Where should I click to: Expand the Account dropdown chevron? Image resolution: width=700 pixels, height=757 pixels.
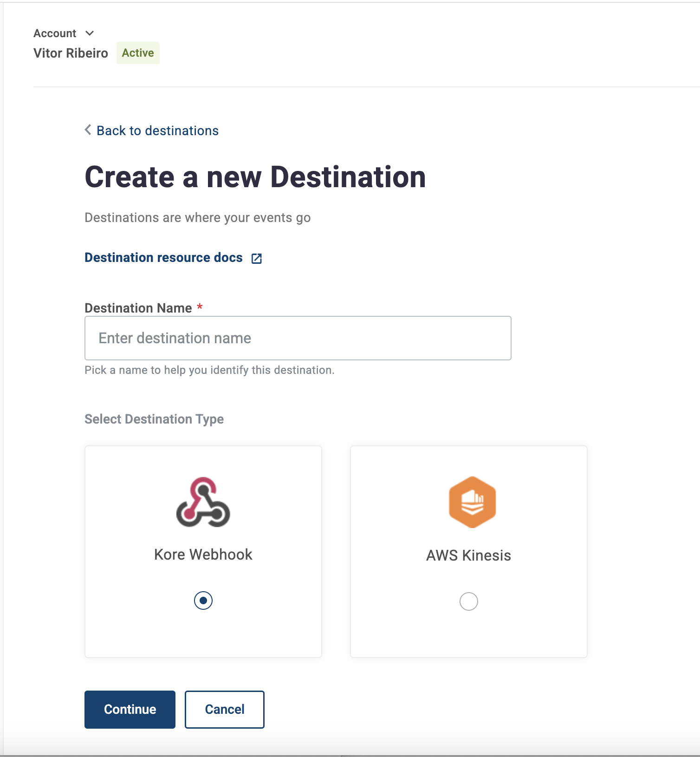(90, 33)
